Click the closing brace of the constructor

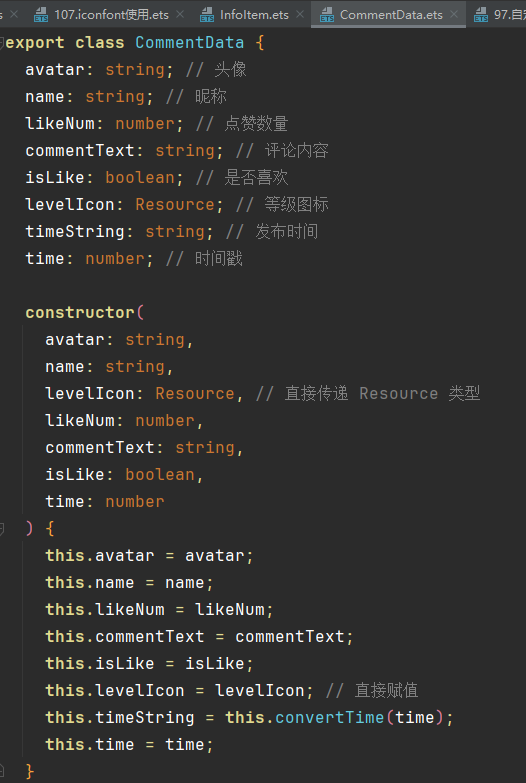coord(30,772)
